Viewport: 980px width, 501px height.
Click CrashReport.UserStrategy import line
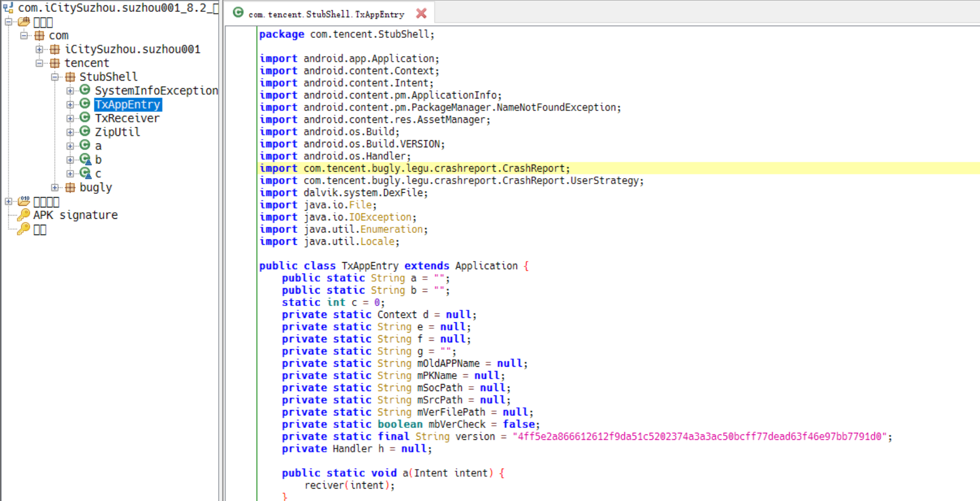[x=452, y=181]
